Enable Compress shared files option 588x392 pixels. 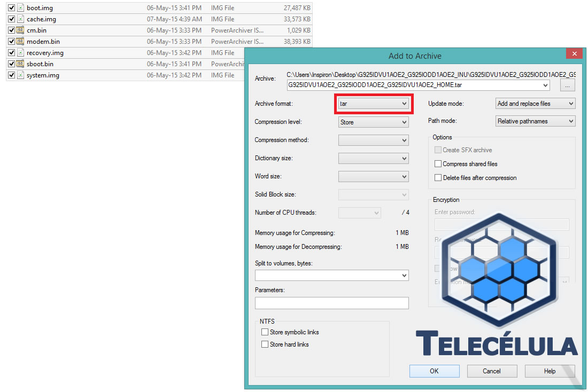tap(438, 164)
